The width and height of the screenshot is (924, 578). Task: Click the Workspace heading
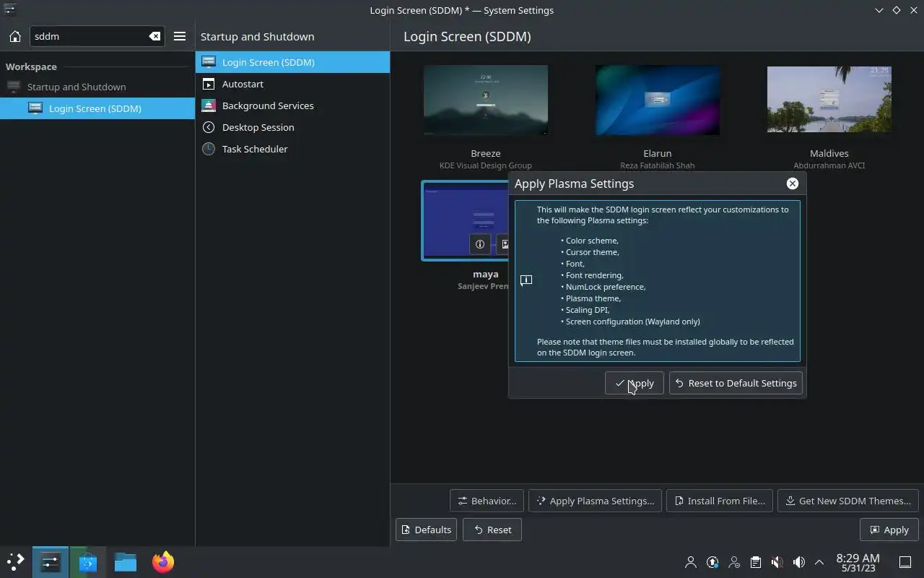[31, 66]
